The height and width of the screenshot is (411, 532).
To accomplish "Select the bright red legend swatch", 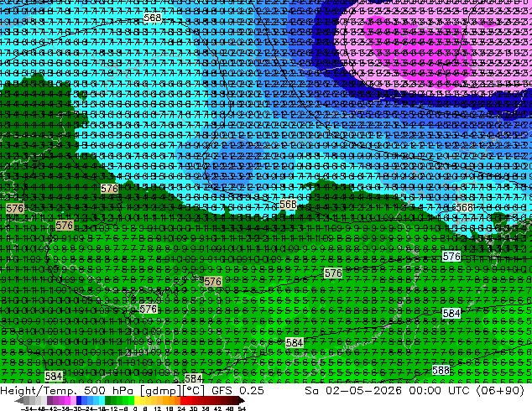I will pyautogui.click(x=183, y=401).
